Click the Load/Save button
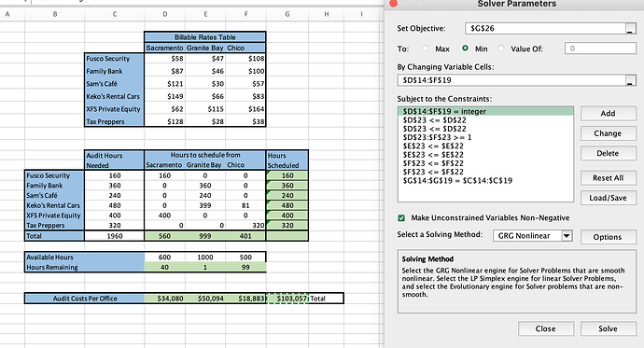Image resolution: width=644 pixels, height=348 pixels. point(608,198)
